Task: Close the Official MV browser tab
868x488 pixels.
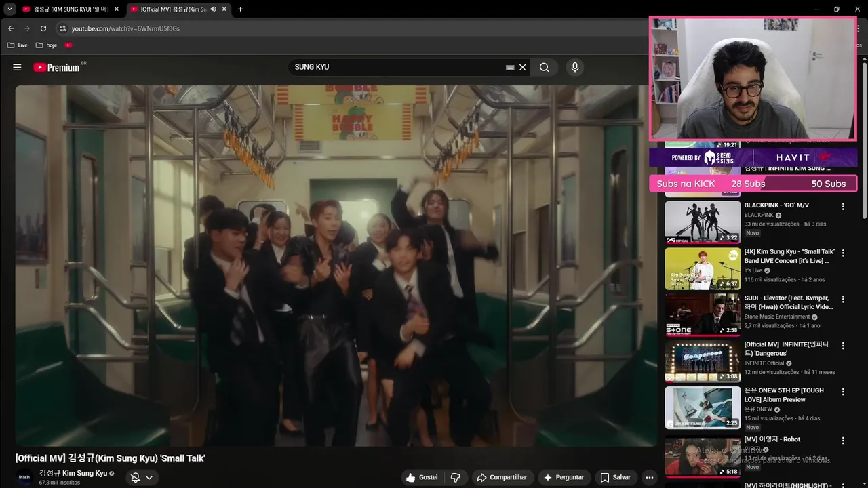Action: click(x=224, y=9)
